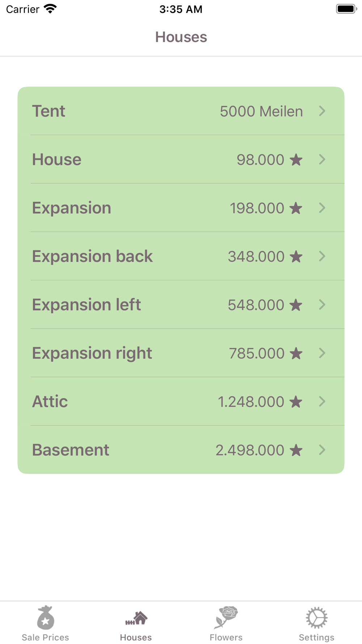The image size is (362, 644).
Task: Click the star next to 1.248.000
Action: click(x=296, y=402)
